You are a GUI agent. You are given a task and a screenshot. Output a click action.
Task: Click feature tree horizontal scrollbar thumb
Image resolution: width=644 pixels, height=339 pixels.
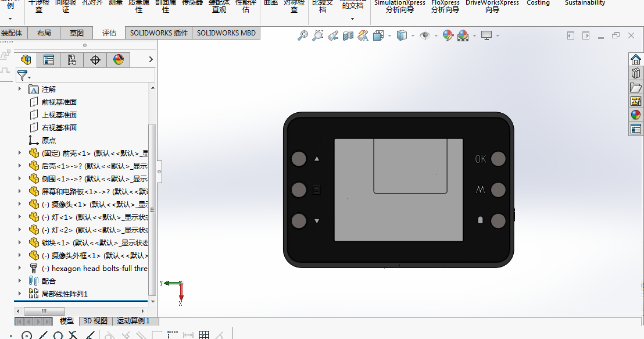point(44,311)
